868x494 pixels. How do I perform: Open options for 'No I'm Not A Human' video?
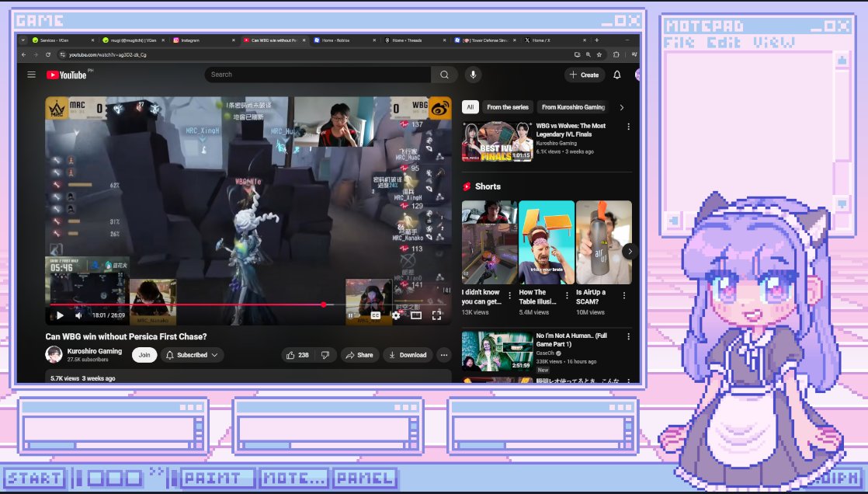(628, 337)
